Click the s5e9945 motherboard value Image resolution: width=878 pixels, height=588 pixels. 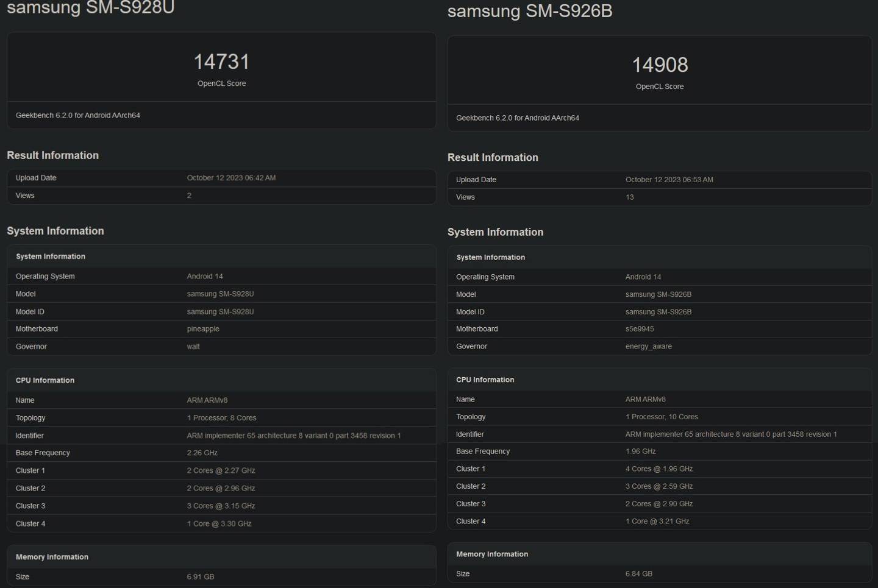click(639, 329)
